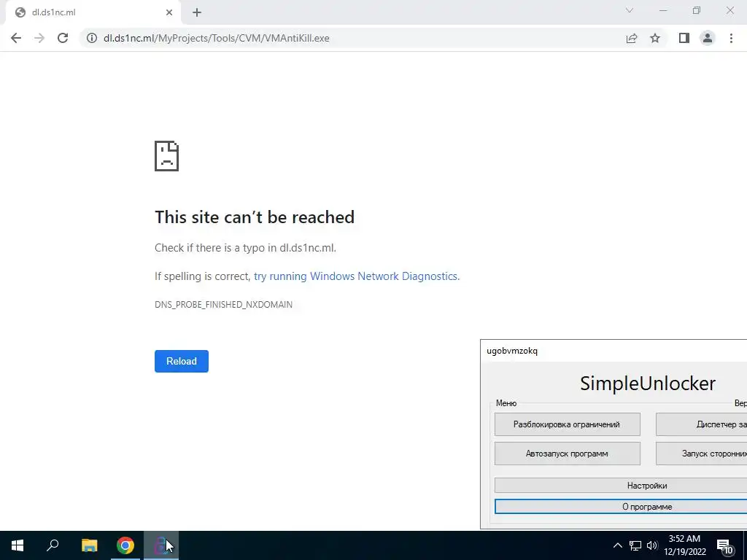Click Автозапуск программ button

567,454
